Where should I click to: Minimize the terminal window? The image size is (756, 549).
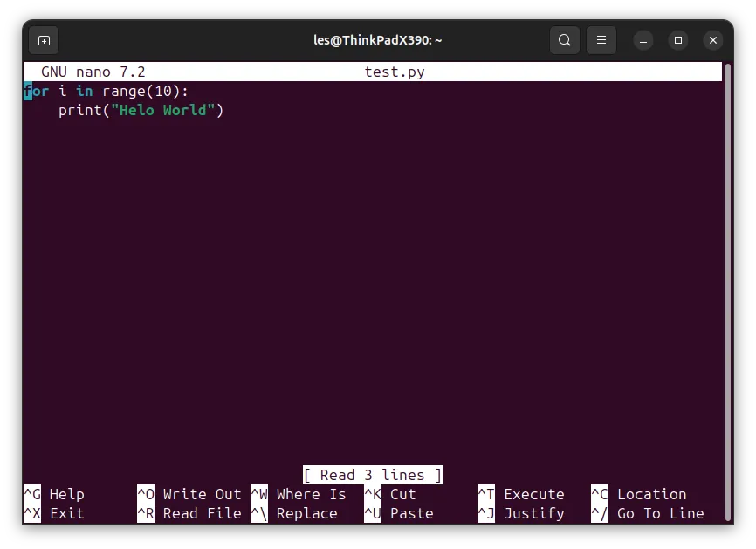[x=643, y=40]
